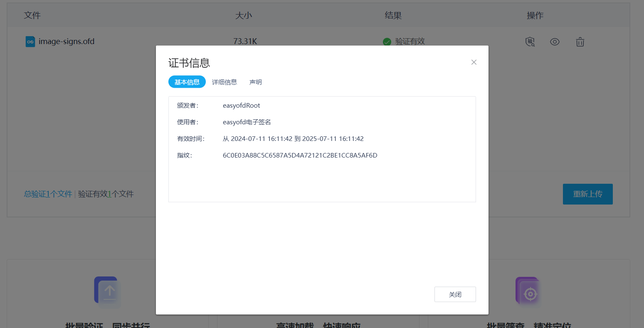Viewport: 644px width, 328px height.
Task: Click the X to dismiss 证书信息 dialog
Action: pos(474,62)
